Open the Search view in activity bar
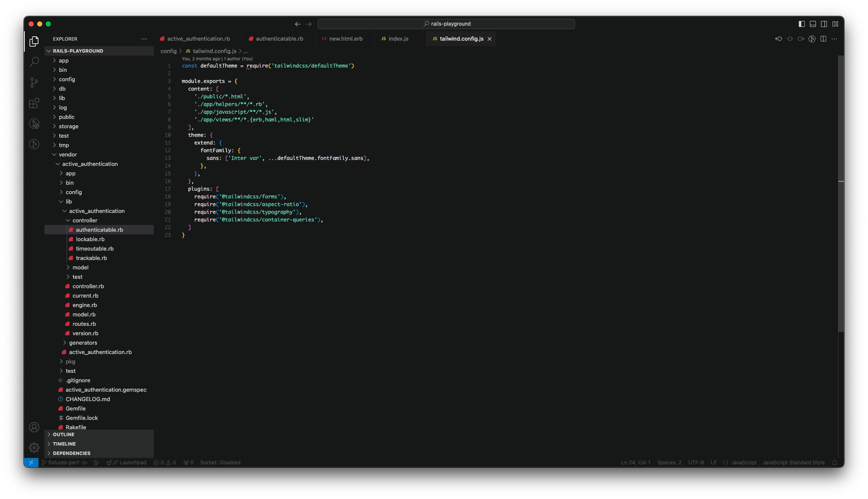Screen dimensions: 868x499 (x=34, y=62)
